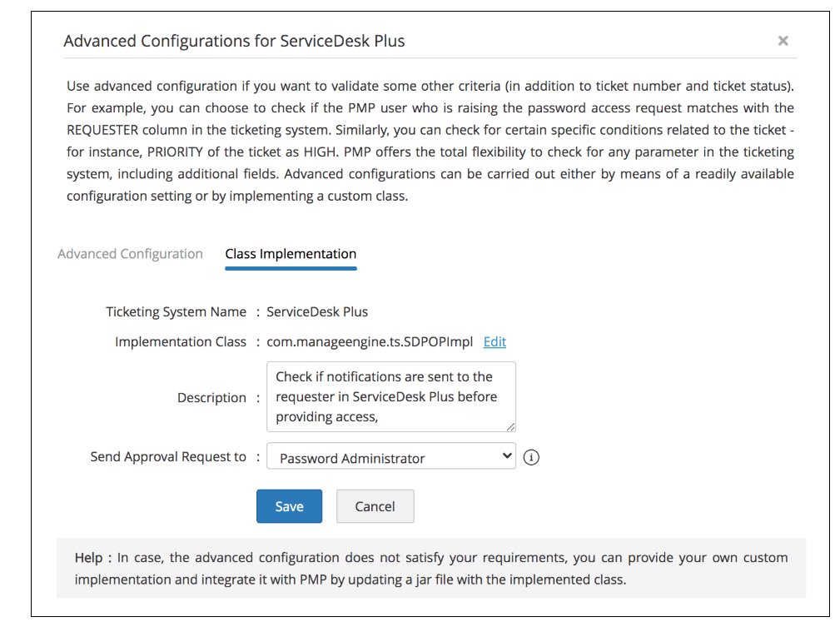Click the dialog title for ServiceDesk Plus

[234, 41]
